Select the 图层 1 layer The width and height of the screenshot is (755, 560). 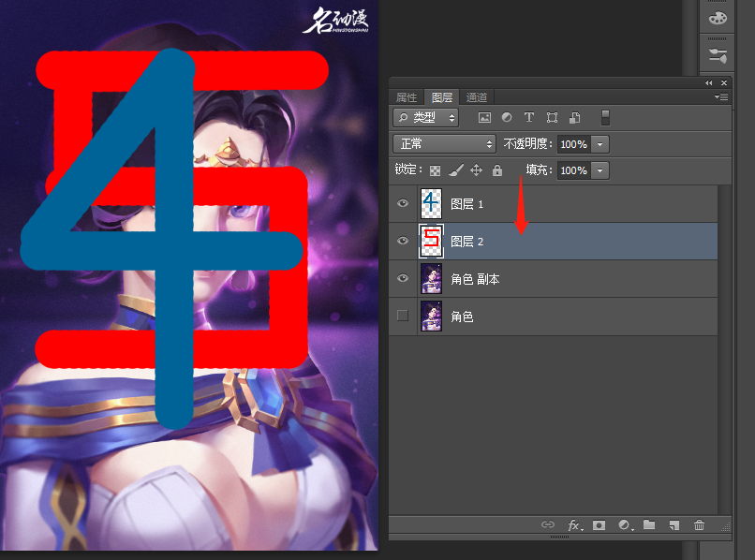click(562, 203)
